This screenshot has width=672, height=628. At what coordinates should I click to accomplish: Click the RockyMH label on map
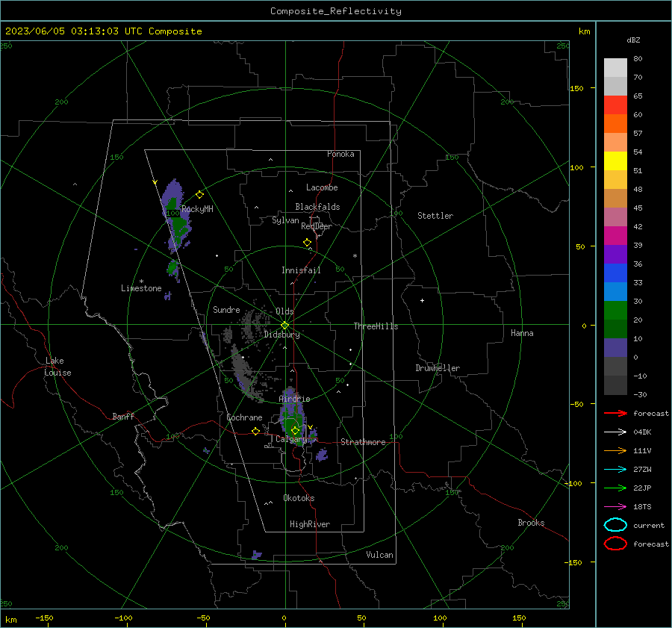pos(197,209)
